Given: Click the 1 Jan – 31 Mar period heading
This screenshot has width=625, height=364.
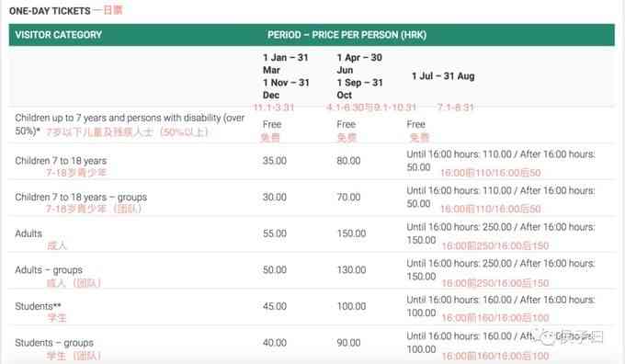Looking at the screenshot, I should [286, 76].
